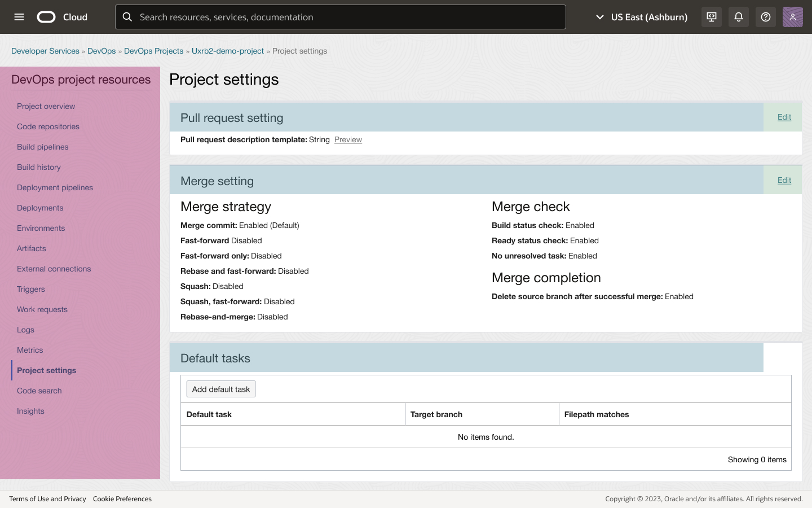Open Insights from the sidebar
812x508 pixels.
(x=30, y=411)
